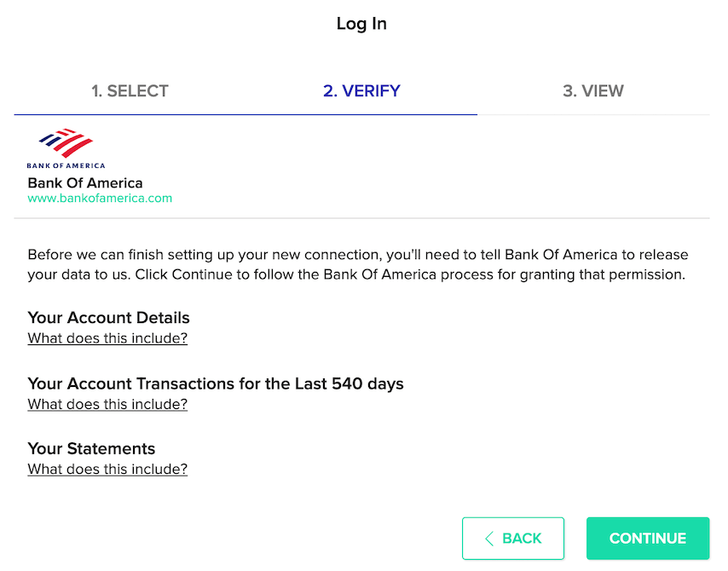Click the BANK OF AMERICA wordmark under the flag
The height and width of the screenshot is (571, 728).
click(66, 165)
